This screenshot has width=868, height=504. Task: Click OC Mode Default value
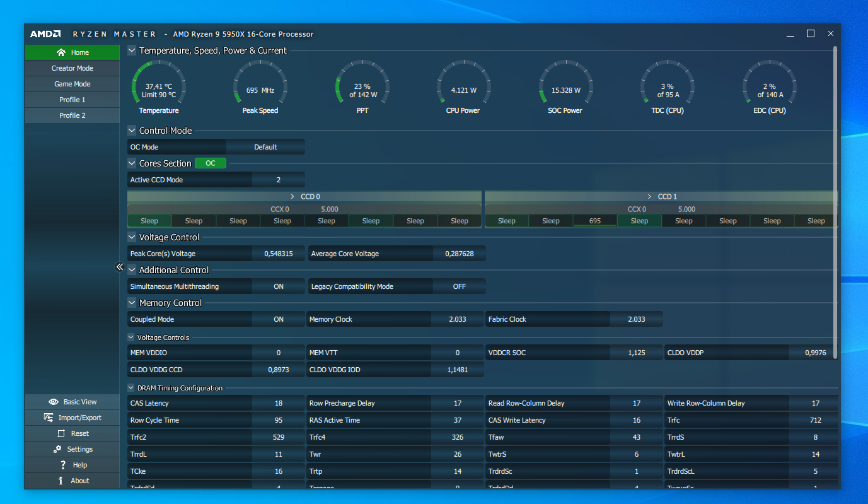(265, 147)
